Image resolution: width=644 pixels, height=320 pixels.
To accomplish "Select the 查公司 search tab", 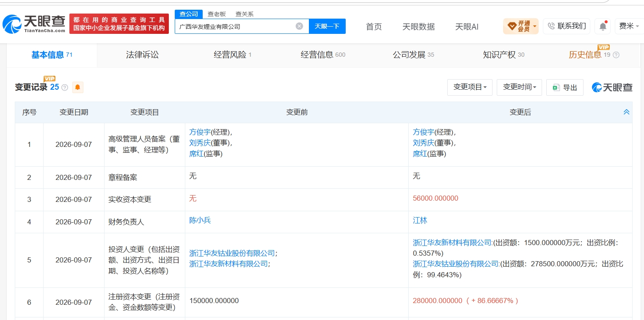I will pos(189,14).
